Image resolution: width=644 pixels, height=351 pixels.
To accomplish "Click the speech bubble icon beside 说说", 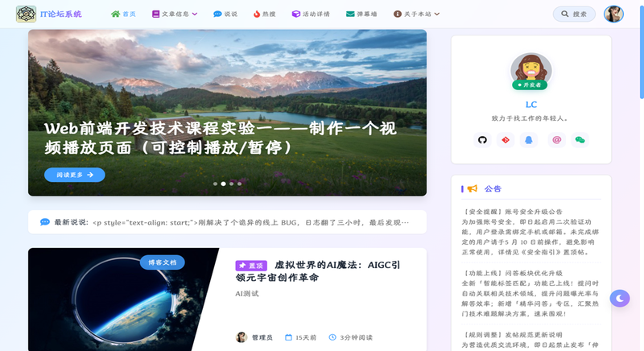I will coord(217,14).
